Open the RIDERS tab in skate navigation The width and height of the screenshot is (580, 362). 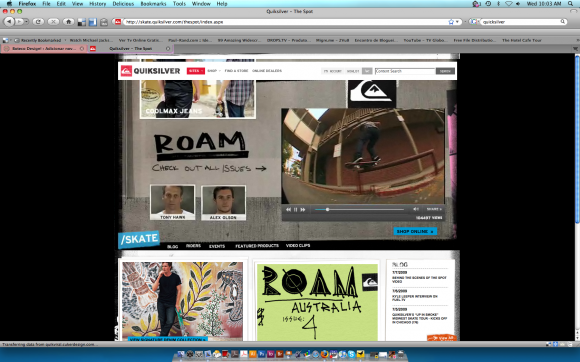coord(193,246)
